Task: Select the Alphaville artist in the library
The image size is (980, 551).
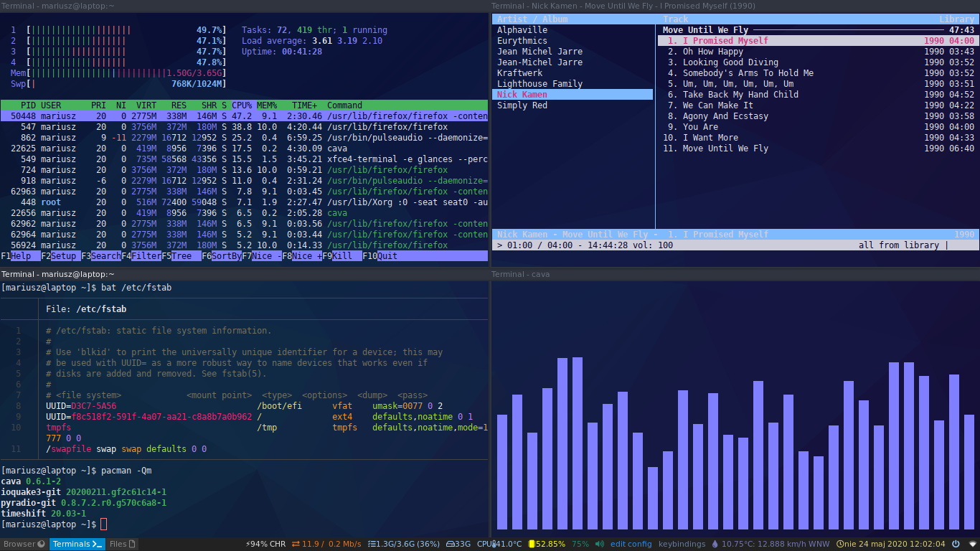Action: pos(522,30)
